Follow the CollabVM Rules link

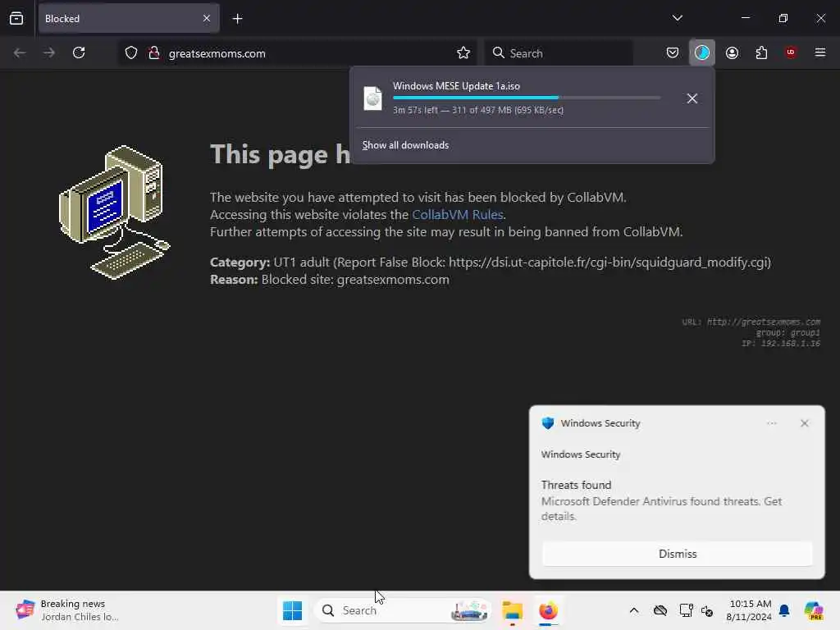click(x=458, y=215)
